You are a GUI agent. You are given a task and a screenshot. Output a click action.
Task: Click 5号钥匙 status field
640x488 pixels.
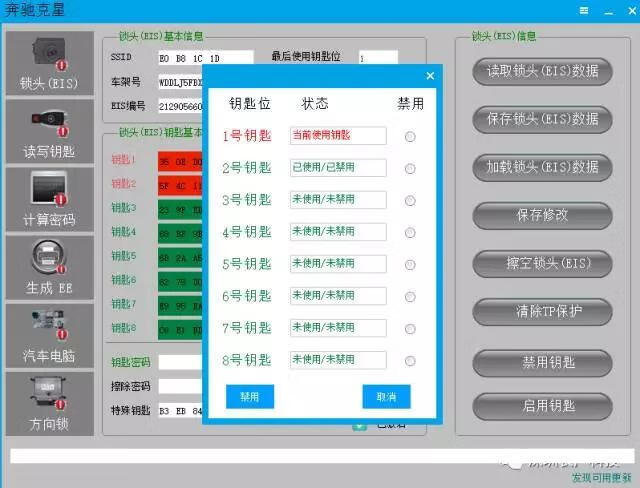pyautogui.click(x=338, y=264)
